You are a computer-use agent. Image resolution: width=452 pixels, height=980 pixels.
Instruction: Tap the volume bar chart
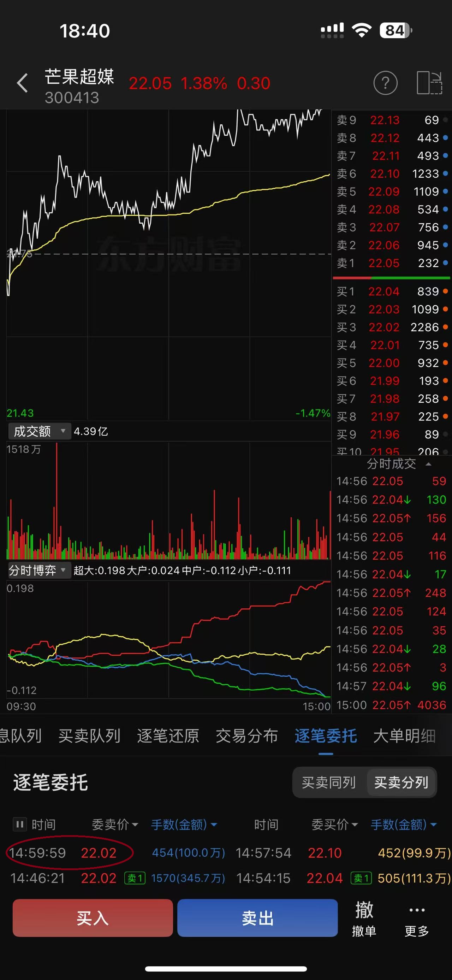click(169, 500)
